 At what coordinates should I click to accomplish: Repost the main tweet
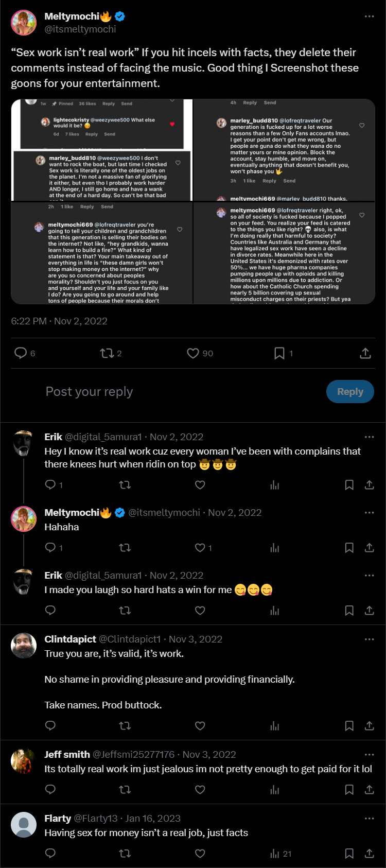pos(107,353)
